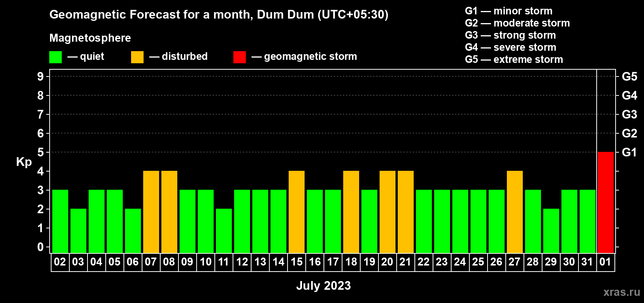This screenshot has height=303, width=644.
Task: Select the short green bar for day 06
Action: 133,231
